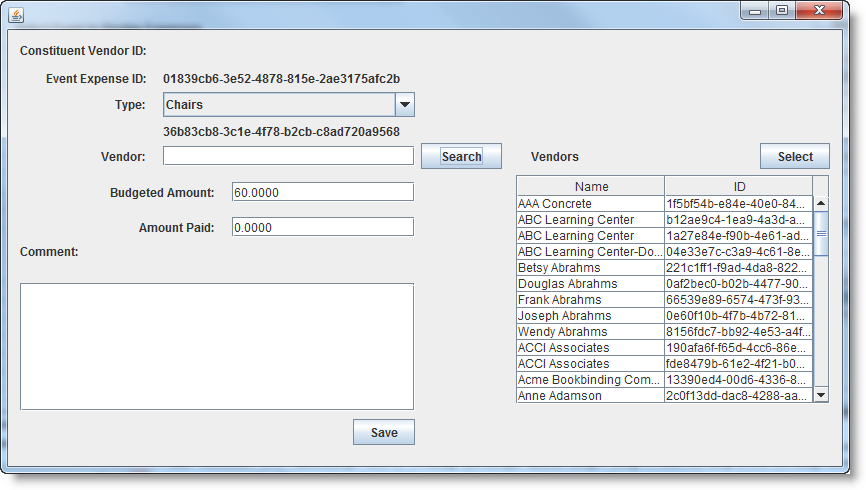The image size is (866, 490).
Task: Select Betsy Abrahms in vendor table
Action: [590, 268]
